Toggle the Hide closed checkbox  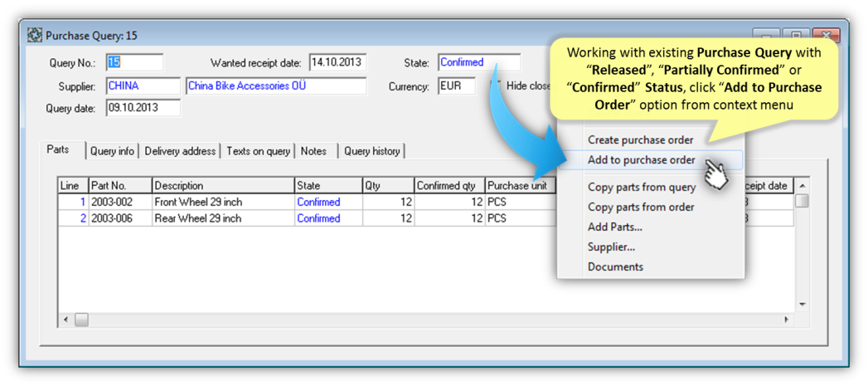click(x=496, y=86)
